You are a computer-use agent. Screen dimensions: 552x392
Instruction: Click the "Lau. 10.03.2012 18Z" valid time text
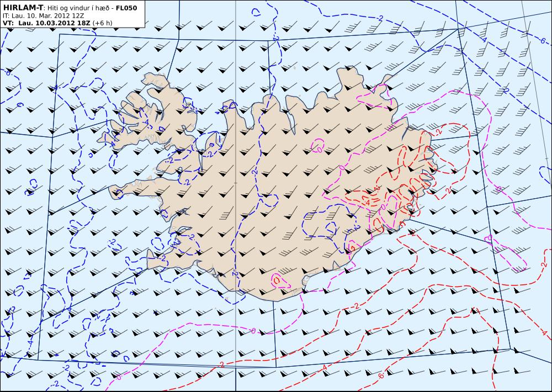coord(54,23)
